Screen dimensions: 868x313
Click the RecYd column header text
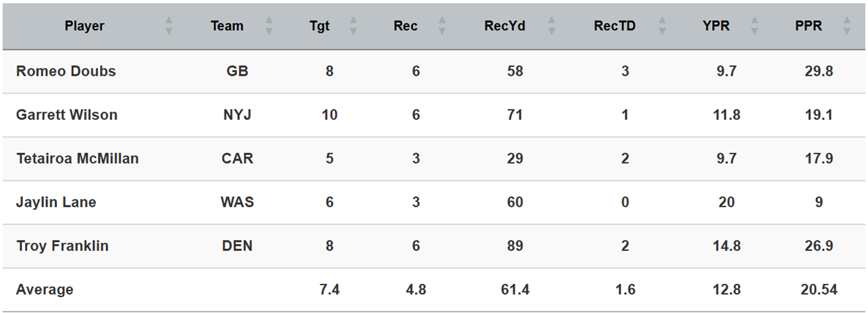tap(505, 26)
